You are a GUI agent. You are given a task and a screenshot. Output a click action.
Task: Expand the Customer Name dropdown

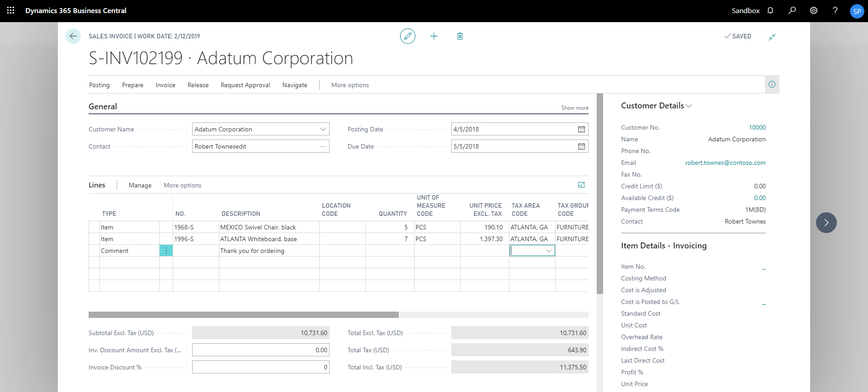point(323,129)
